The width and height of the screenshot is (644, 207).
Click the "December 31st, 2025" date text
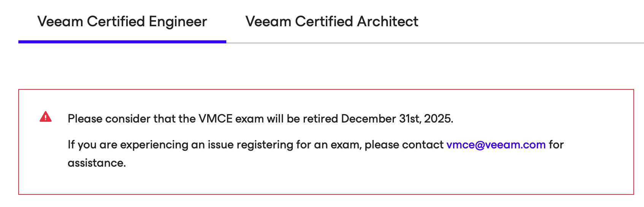click(x=397, y=119)
